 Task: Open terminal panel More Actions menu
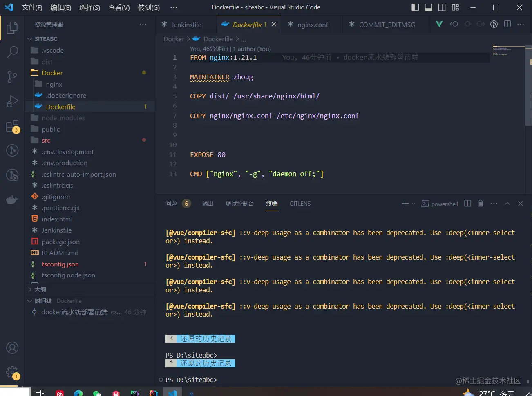pyautogui.click(x=494, y=204)
